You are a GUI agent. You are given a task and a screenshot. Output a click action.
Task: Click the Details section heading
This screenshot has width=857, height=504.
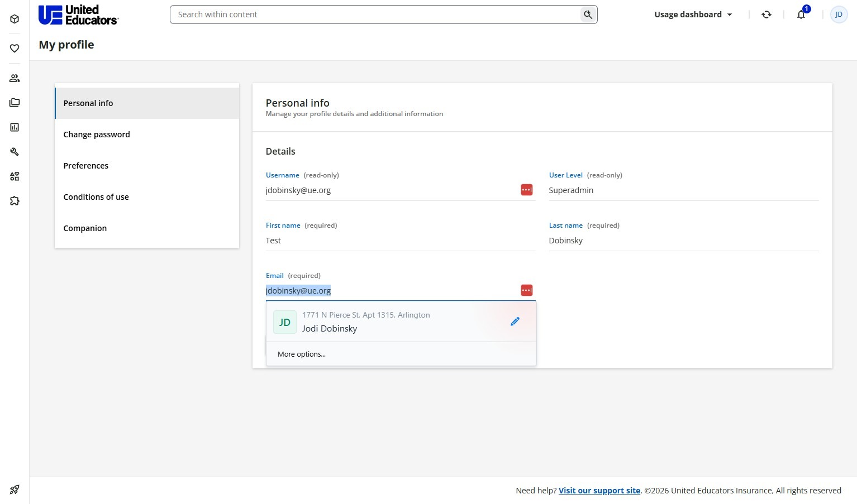pos(280,151)
